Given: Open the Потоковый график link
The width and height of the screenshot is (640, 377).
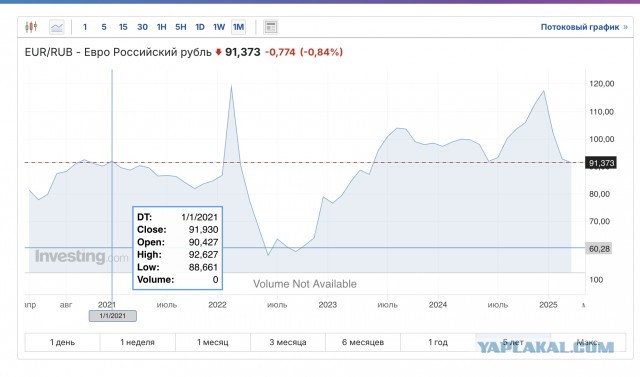Looking at the screenshot, I should pos(584,27).
